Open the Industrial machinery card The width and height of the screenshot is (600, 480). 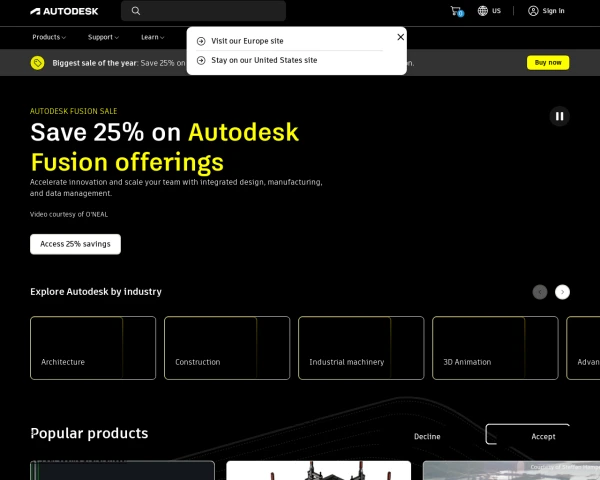coord(361,348)
